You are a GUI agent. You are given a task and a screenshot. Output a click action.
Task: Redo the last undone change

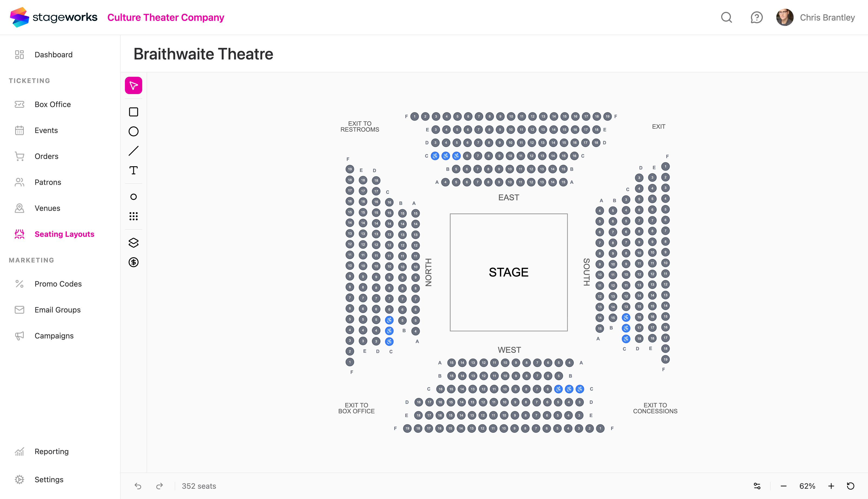click(160, 486)
